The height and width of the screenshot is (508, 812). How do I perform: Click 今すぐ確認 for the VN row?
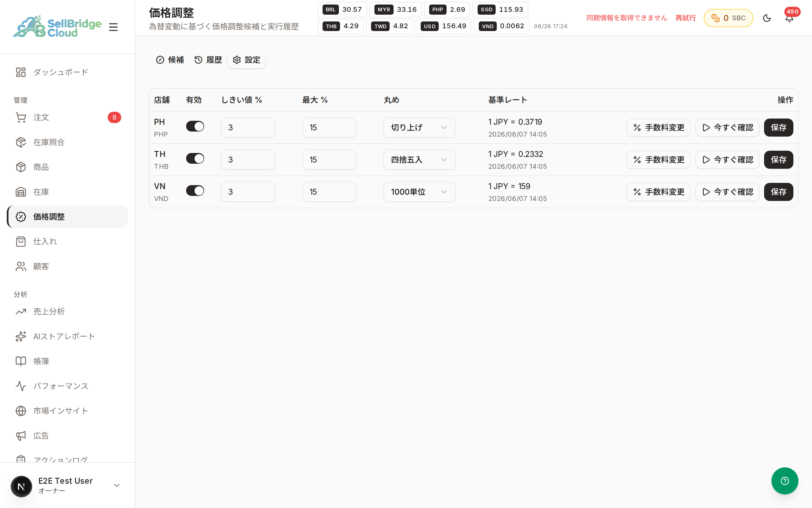click(x=727, y=192)
